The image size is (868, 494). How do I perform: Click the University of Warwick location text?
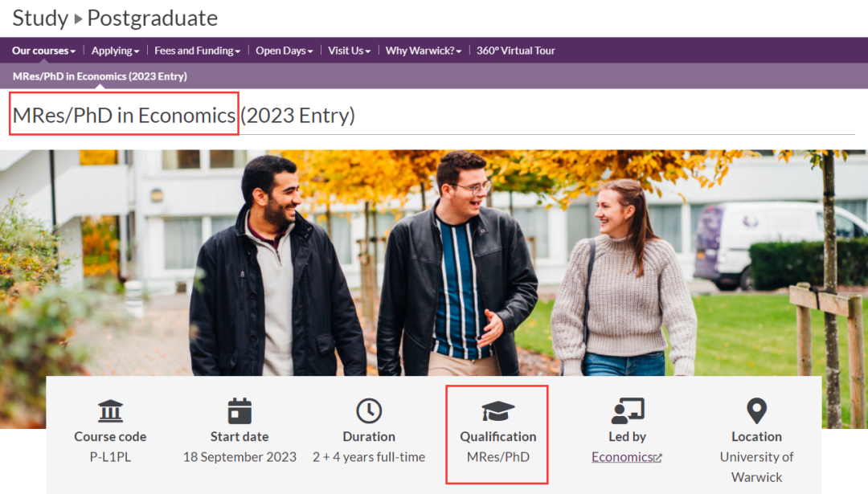coord(757,467)
